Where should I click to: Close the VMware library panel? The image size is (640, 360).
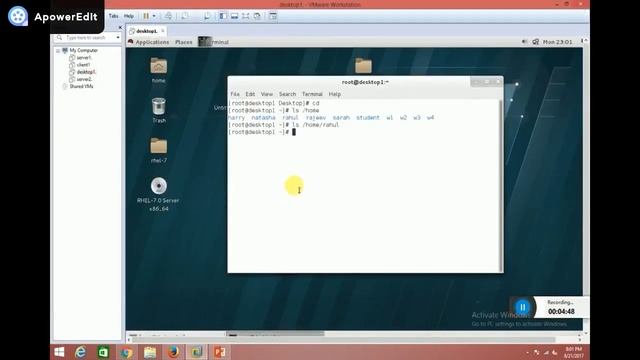(x=120, y=27)
